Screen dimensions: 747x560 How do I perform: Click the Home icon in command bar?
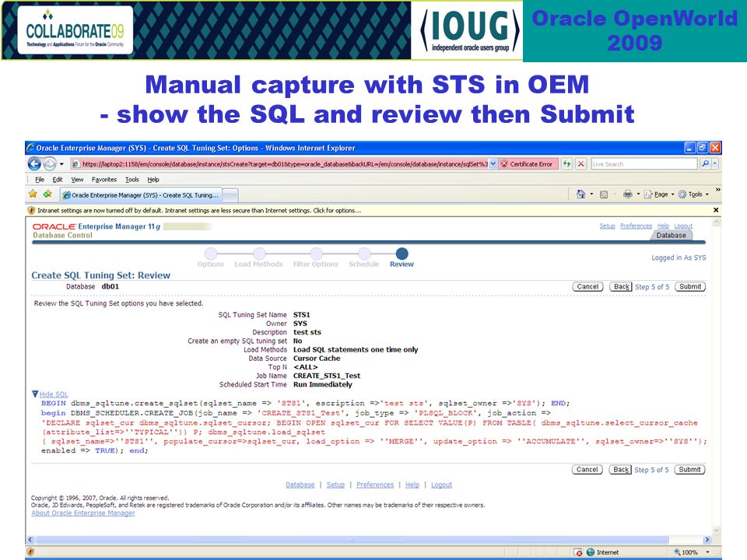click(580, 194)
